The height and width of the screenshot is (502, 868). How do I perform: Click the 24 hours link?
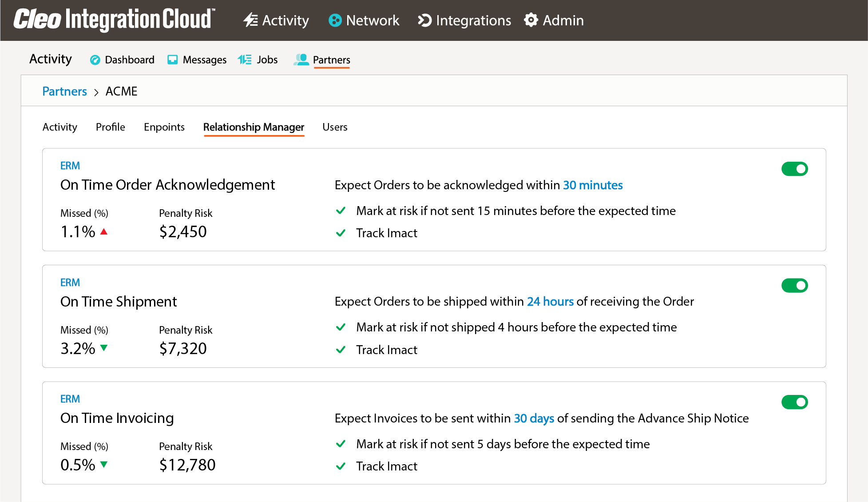pyautogui.click(x=550, y=302)
